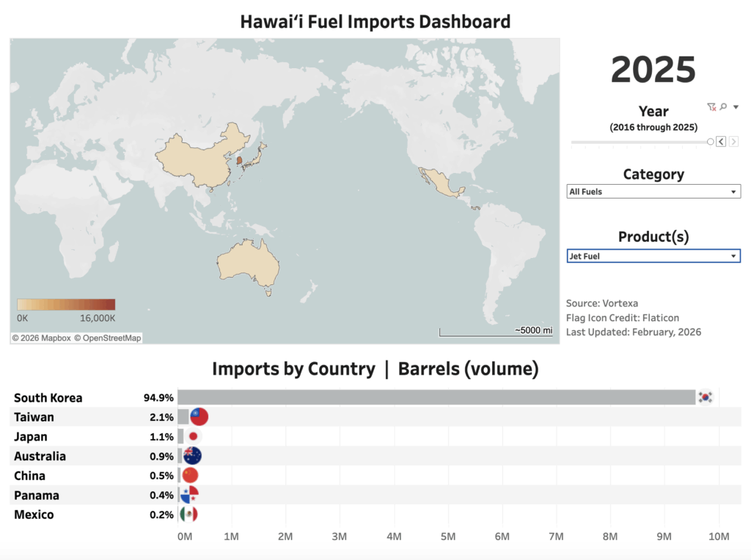Expand the Product(s) dropdown showing Jet Fuel
The width and height of the screenshot is (751, 560).
click(x=653, y=257)
